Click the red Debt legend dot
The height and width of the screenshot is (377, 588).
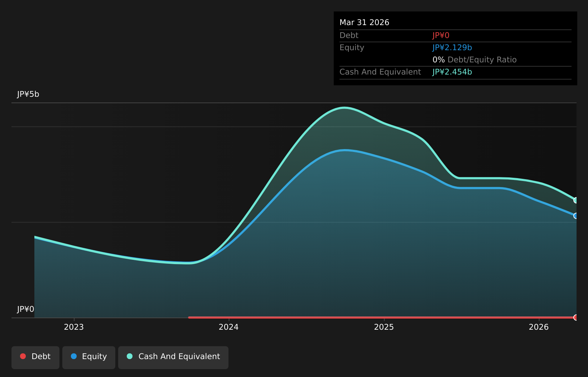23,356
